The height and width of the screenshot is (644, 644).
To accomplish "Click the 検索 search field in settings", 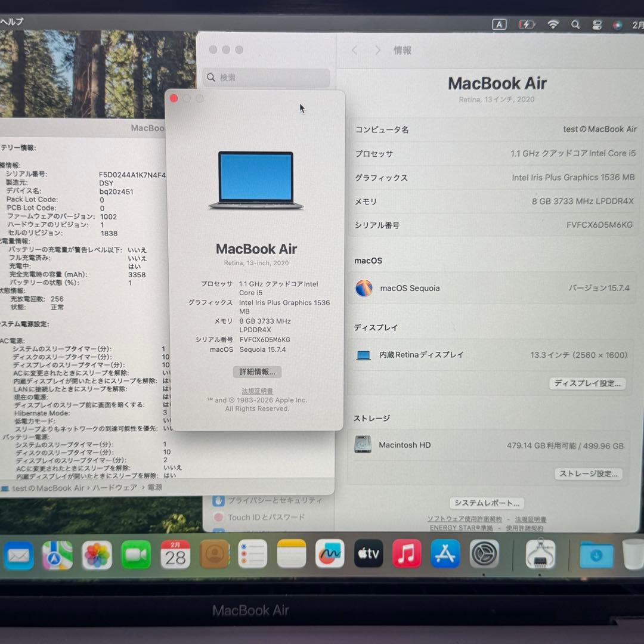I will [266, 77].
